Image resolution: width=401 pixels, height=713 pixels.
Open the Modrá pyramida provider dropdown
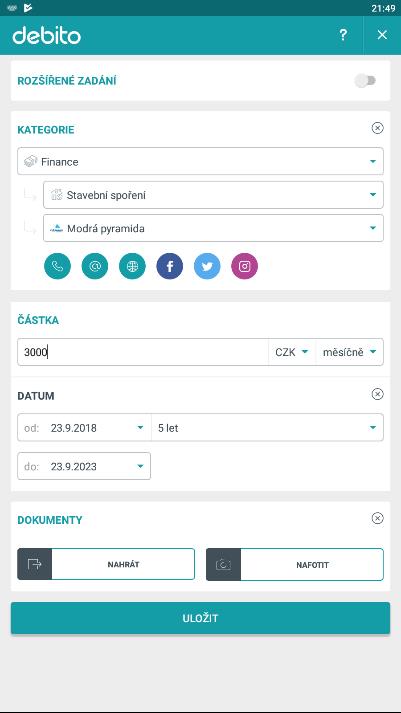(213, 228)
